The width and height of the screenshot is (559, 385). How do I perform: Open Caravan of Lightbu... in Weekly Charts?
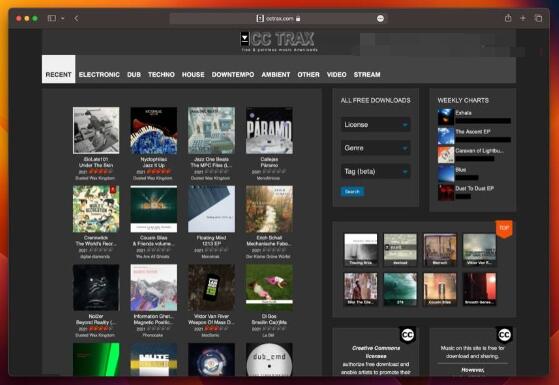click(479, 150)
